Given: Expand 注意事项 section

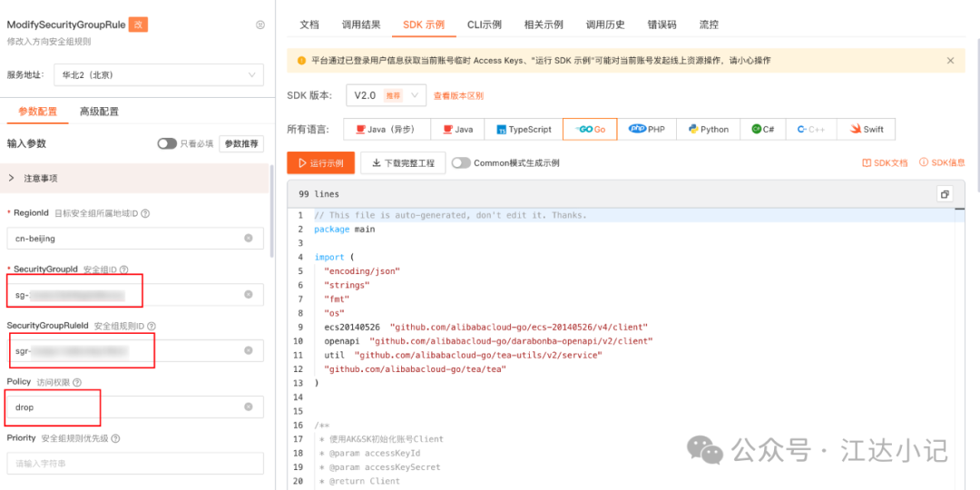Looking at the screenshot, I should (x=134, y=178).
